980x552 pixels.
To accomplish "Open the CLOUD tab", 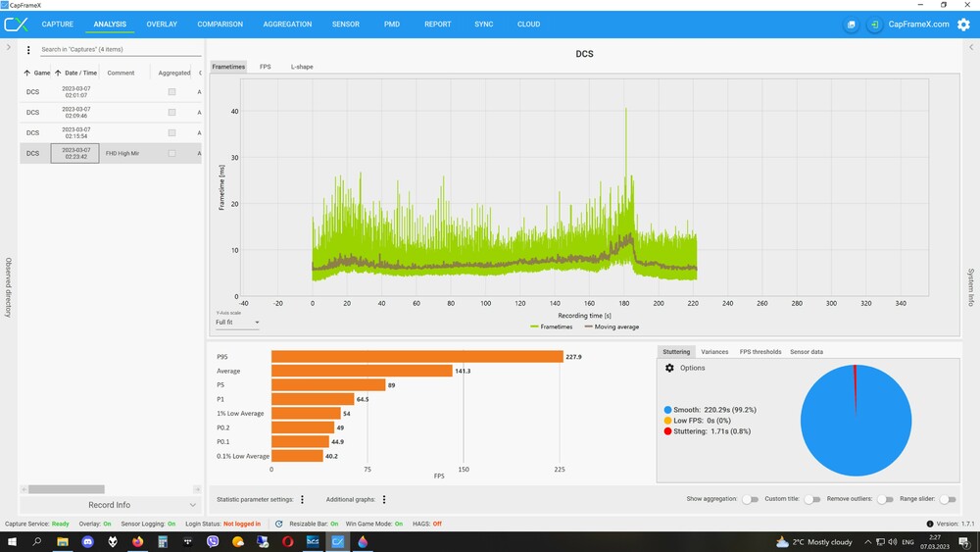I will 529,25.
